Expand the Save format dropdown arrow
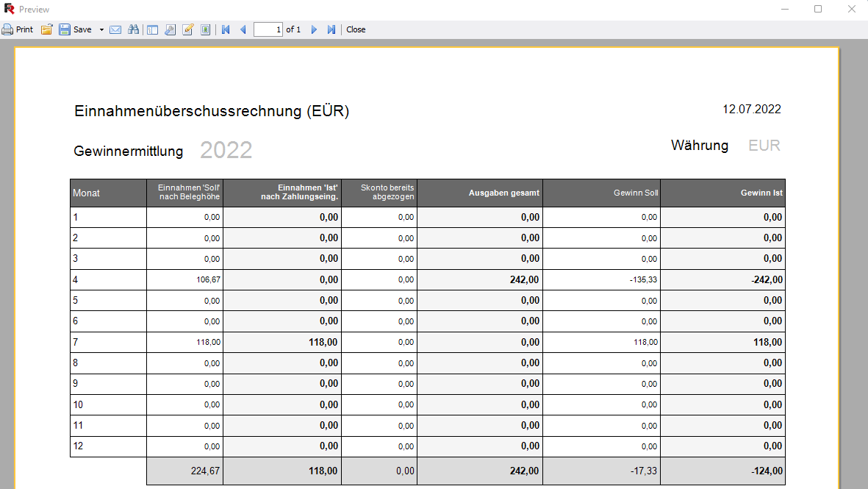This screenshot has width=868, height=489. coord(101,30)
